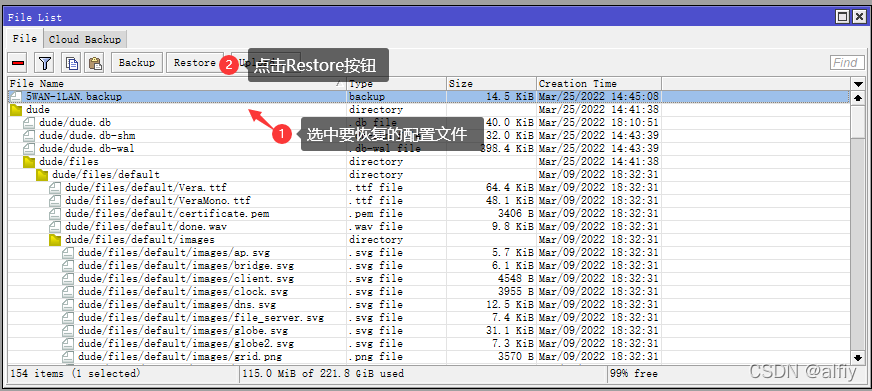The image size is (872, 391).
Task: Click the red minus Remove button
Action: point(18,63)
